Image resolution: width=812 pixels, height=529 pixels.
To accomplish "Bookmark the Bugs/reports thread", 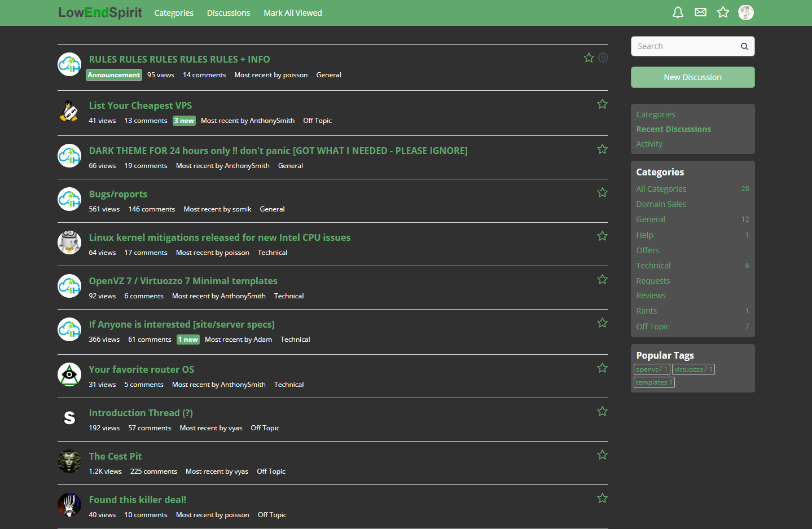I will pyautogui.click(x=603, y=192).
